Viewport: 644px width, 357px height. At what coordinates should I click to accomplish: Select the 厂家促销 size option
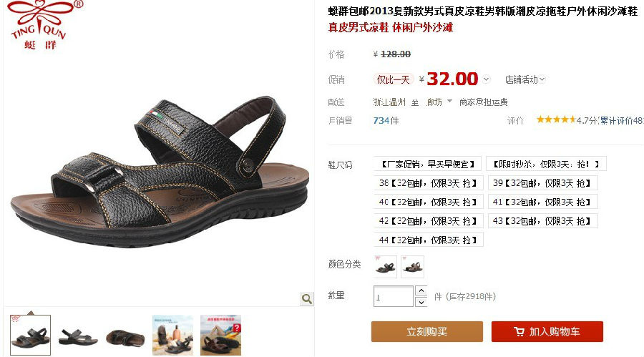tap(428, 164)
